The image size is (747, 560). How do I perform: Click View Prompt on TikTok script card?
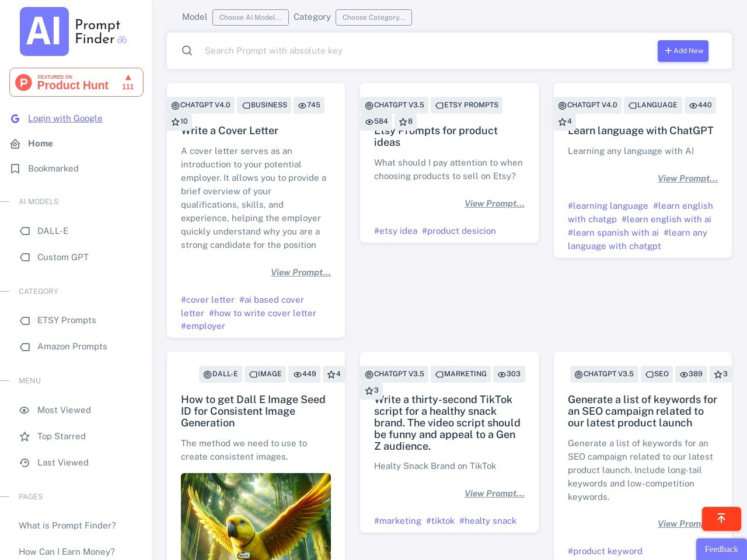point(494,494)
